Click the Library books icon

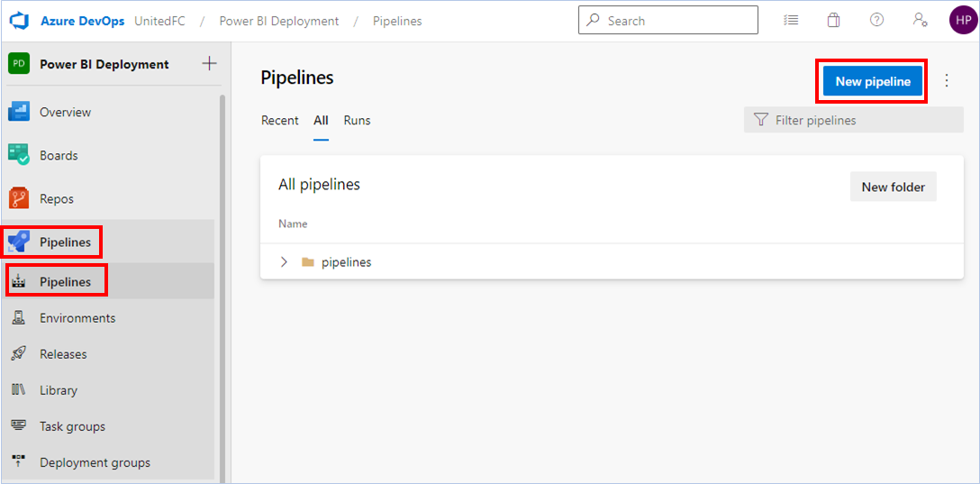coord(19,390)
